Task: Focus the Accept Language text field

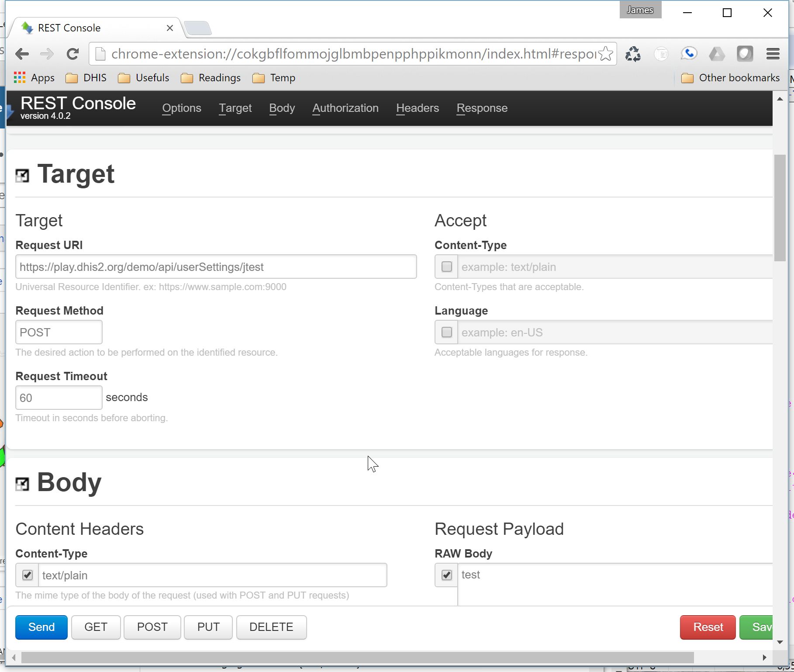Action: [615, 332]
